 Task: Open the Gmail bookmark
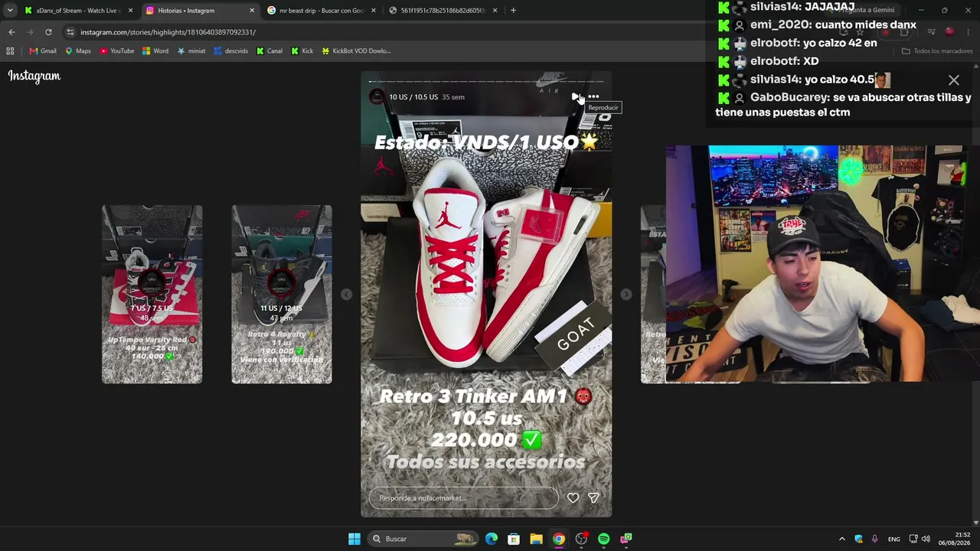coord(43,51)
